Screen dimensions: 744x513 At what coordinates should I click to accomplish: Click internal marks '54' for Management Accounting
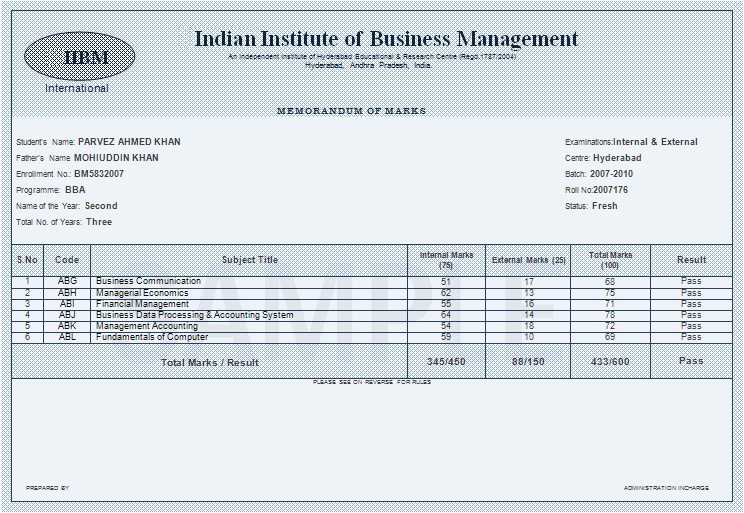446,326
